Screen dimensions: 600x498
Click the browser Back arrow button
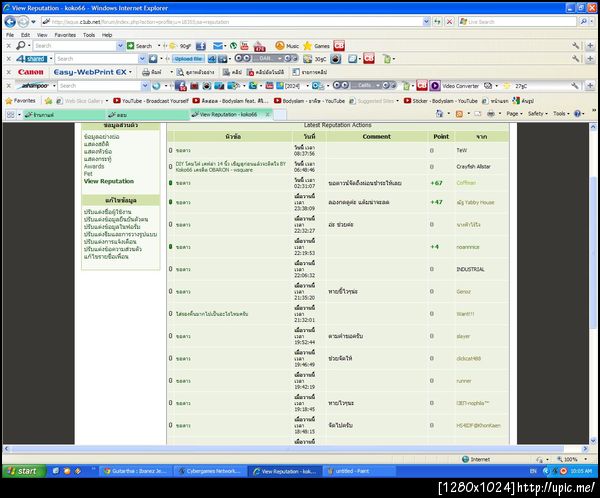point(10,22)
